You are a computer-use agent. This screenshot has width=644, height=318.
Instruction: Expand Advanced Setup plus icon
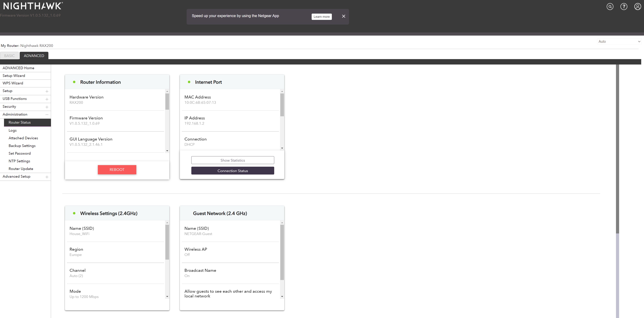coord(47,177)
